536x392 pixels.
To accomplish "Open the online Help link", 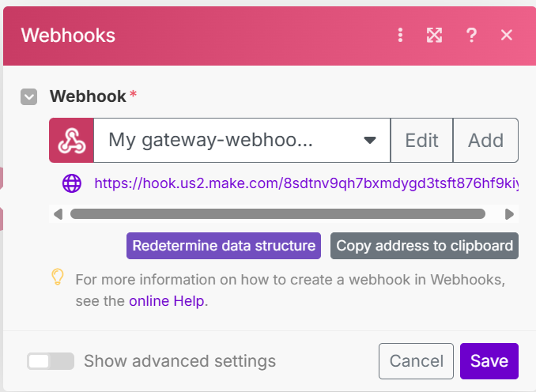I will tap(166, 300).
